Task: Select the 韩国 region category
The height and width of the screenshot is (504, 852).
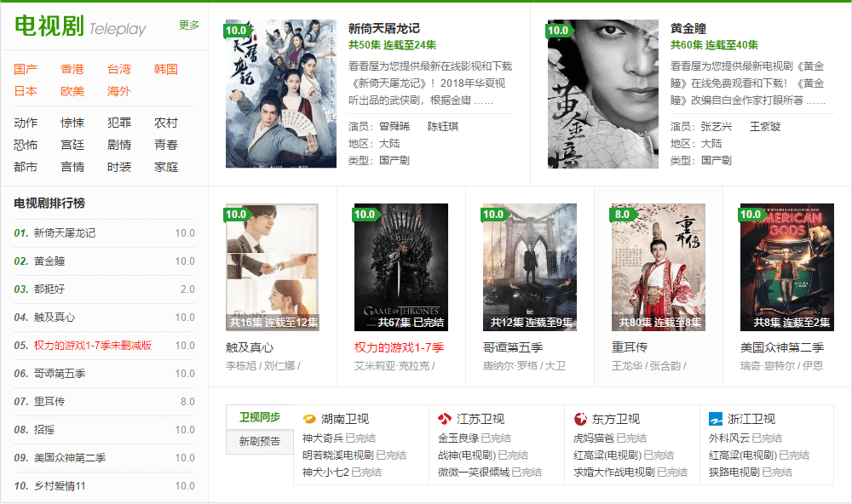Action: coord(166,69)
